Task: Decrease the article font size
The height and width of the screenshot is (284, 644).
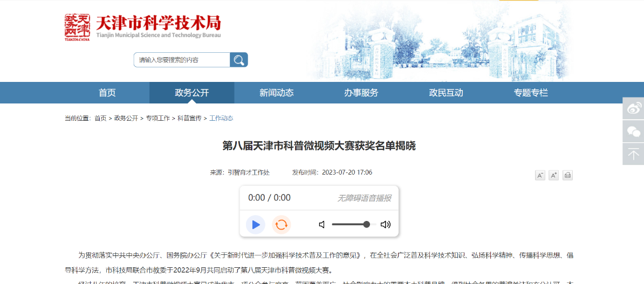Action: click(540, 175)
